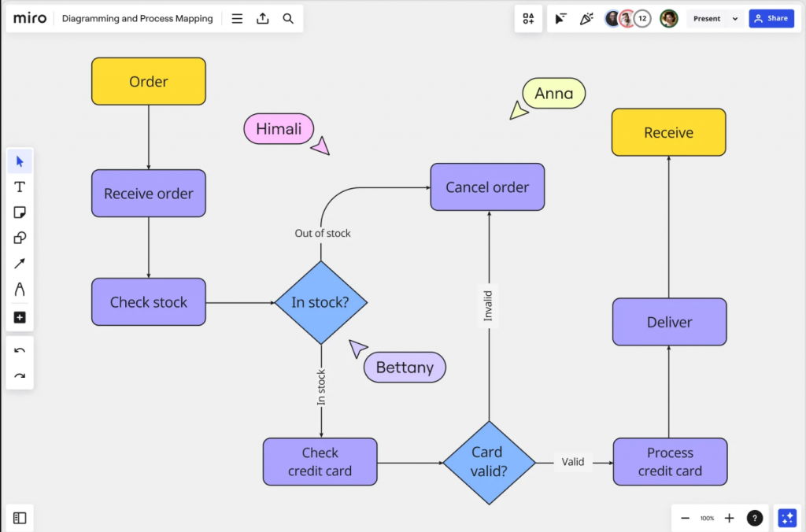Choose the Pen tool
Screen dimensions: 806x532
19,290
